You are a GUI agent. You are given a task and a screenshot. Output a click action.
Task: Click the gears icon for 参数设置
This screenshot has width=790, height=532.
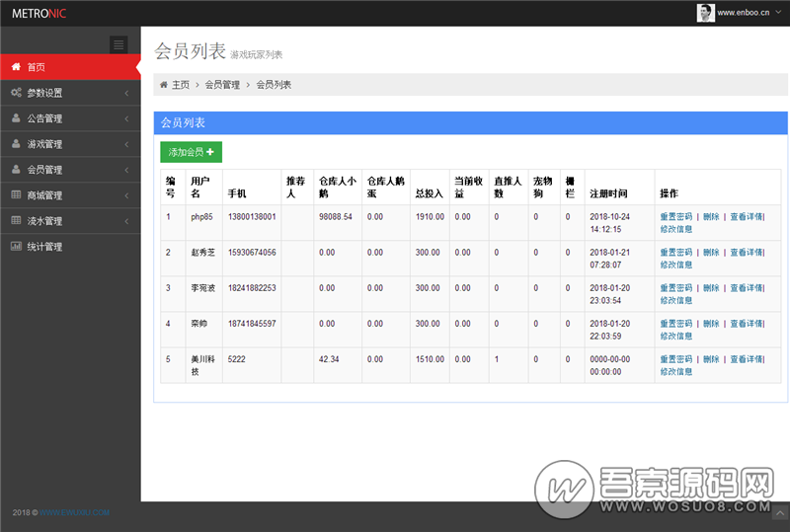(x=16, y=93)
